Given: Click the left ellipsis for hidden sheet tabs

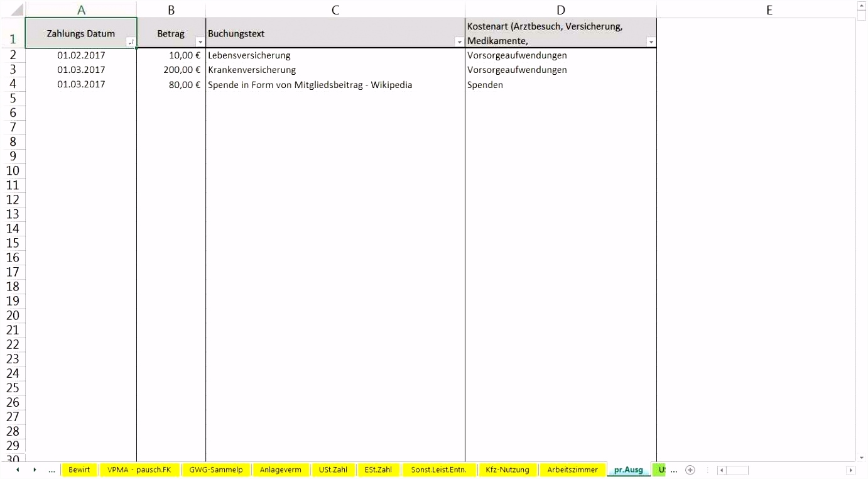Looking at the screenshot, I should [52, 470].
